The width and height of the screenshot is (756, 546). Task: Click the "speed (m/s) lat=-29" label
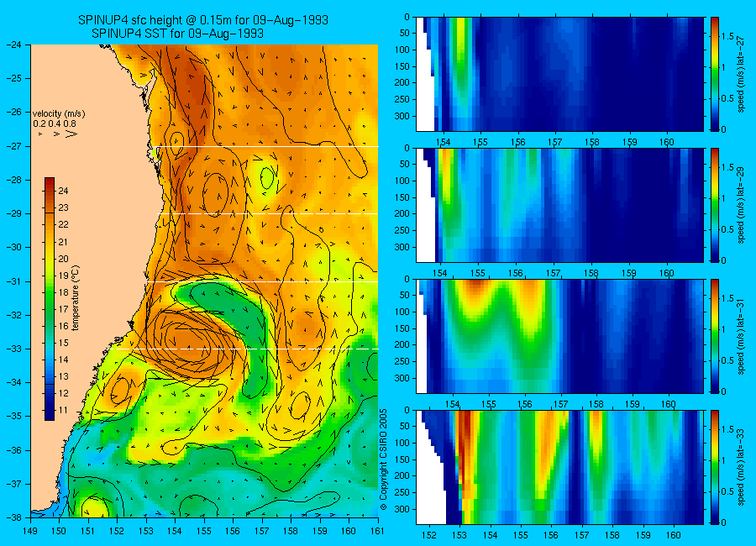pos(741,205)
